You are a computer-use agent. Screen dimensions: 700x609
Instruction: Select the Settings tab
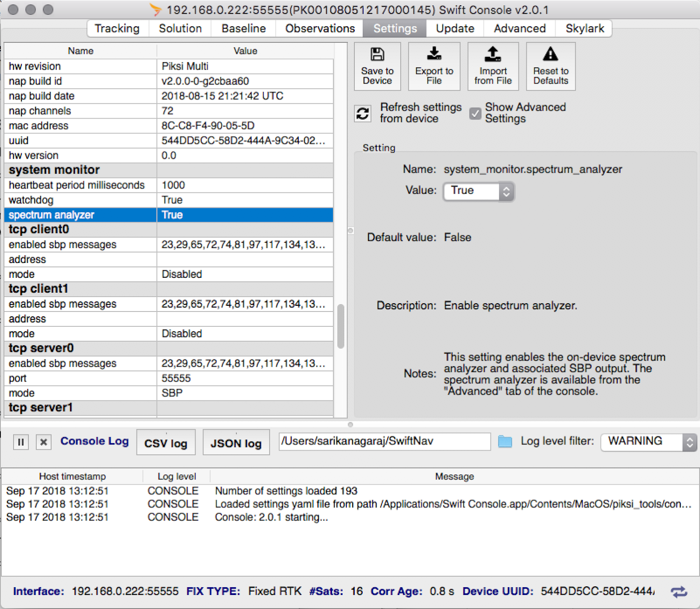click(395, 28)
